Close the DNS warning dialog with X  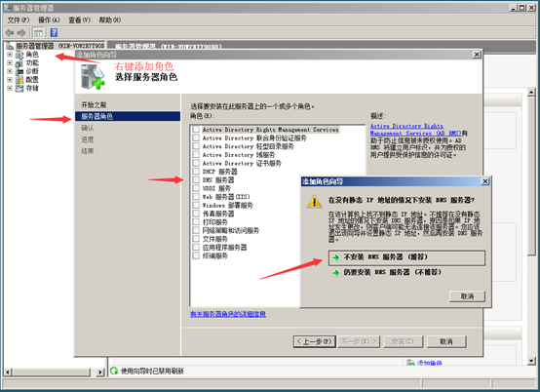tap(484, 181)
